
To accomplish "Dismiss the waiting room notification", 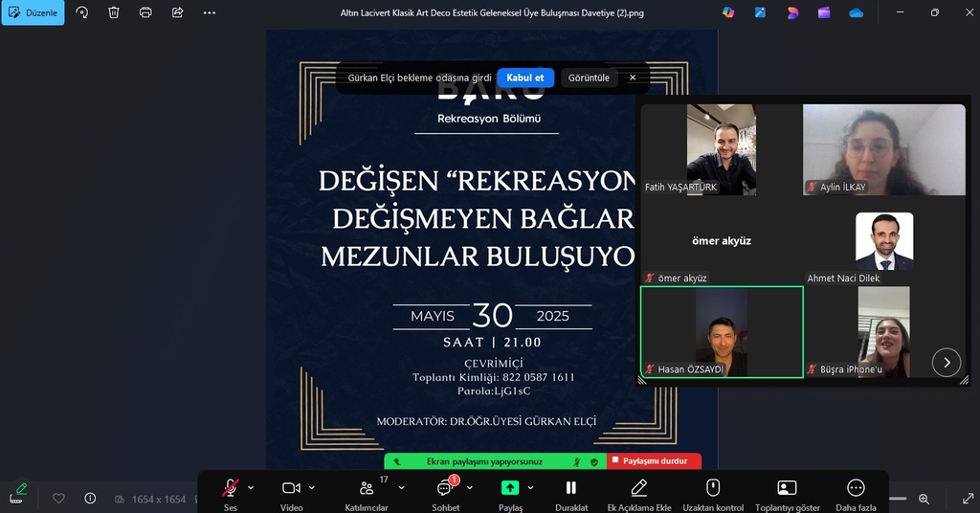I will [632, 78].
